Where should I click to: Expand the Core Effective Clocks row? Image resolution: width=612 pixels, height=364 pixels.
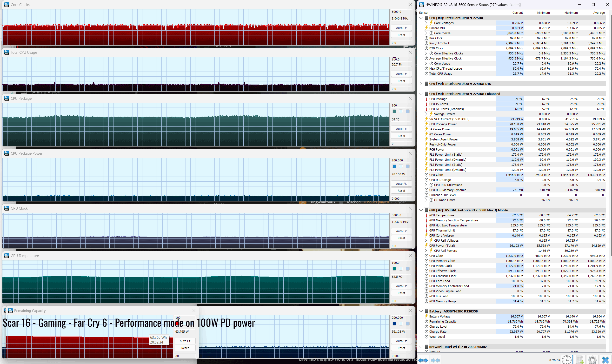pos(426,53)
